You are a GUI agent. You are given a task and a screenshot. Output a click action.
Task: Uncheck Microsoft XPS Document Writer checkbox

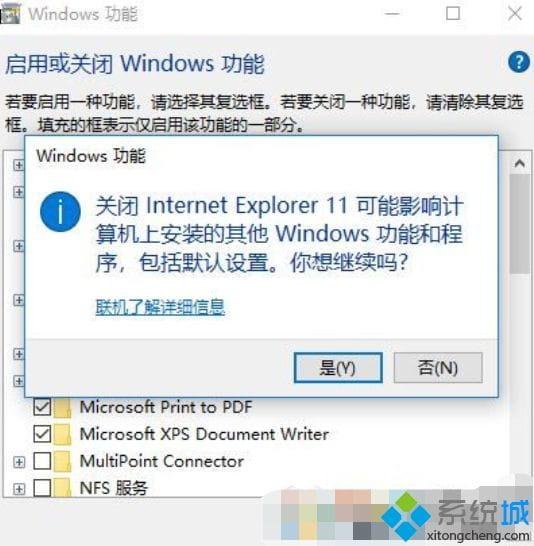point(42,434)
